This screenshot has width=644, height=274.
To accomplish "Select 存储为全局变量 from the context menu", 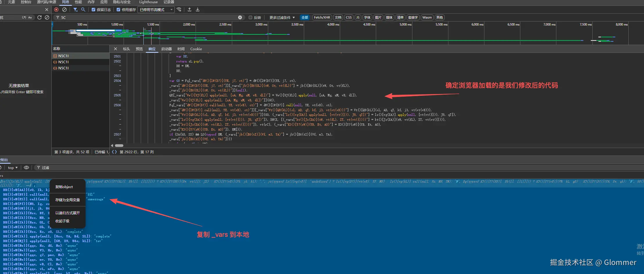I will pos(68,200).
